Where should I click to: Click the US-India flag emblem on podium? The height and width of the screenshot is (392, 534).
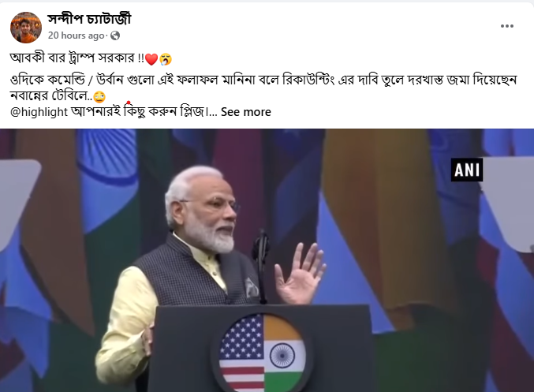click(262, 353)
